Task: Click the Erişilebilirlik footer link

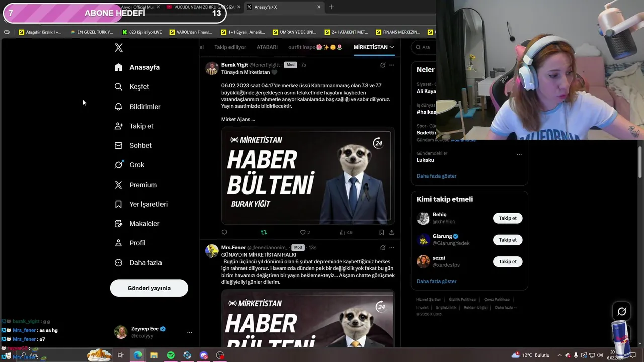Action: pos(446,307)
